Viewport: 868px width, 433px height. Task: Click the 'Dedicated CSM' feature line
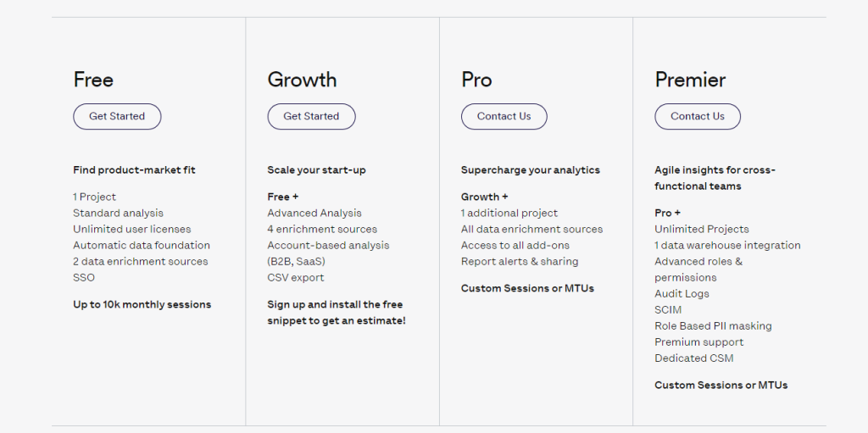(694, 358)
